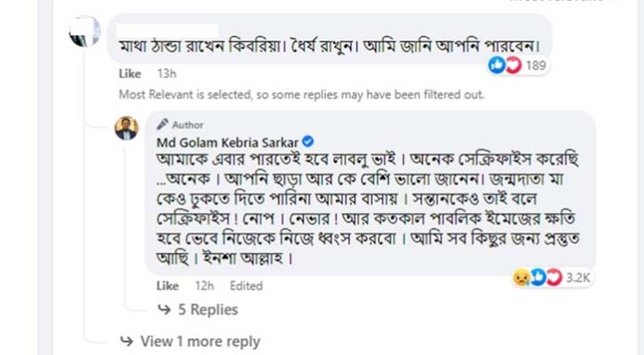Click the arrow icon beside View 1 more reply

tap(128, 341)
